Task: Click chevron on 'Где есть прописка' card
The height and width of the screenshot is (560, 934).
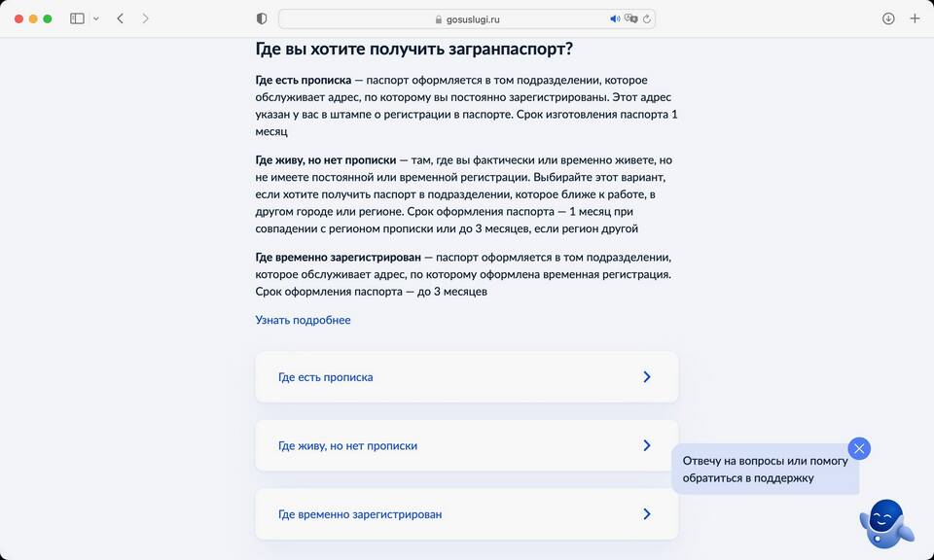Action: click(x=647, y=377)
